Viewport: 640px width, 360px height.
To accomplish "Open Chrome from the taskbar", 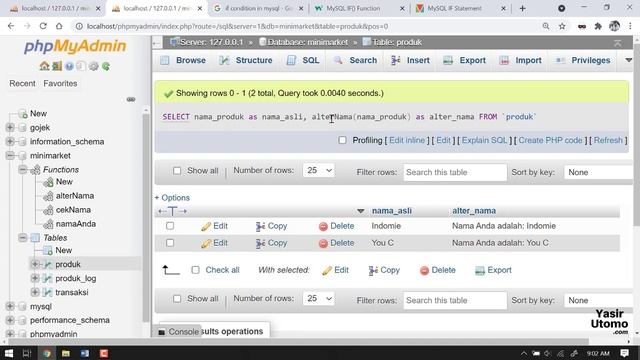I will tap(47, 353).
